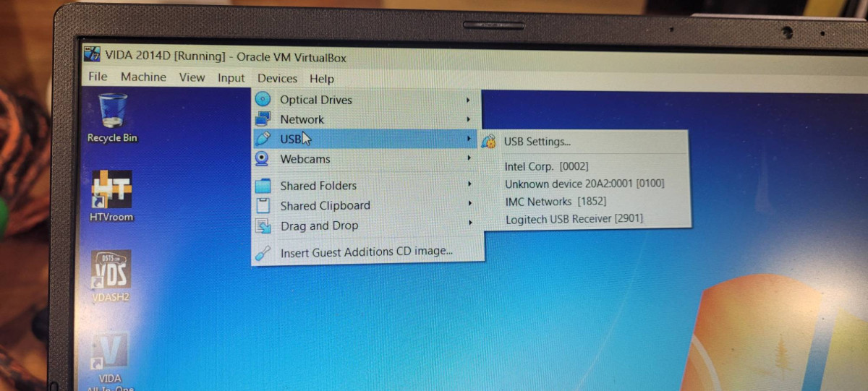Click the Shared Clipboard icon

click(264, 206)
